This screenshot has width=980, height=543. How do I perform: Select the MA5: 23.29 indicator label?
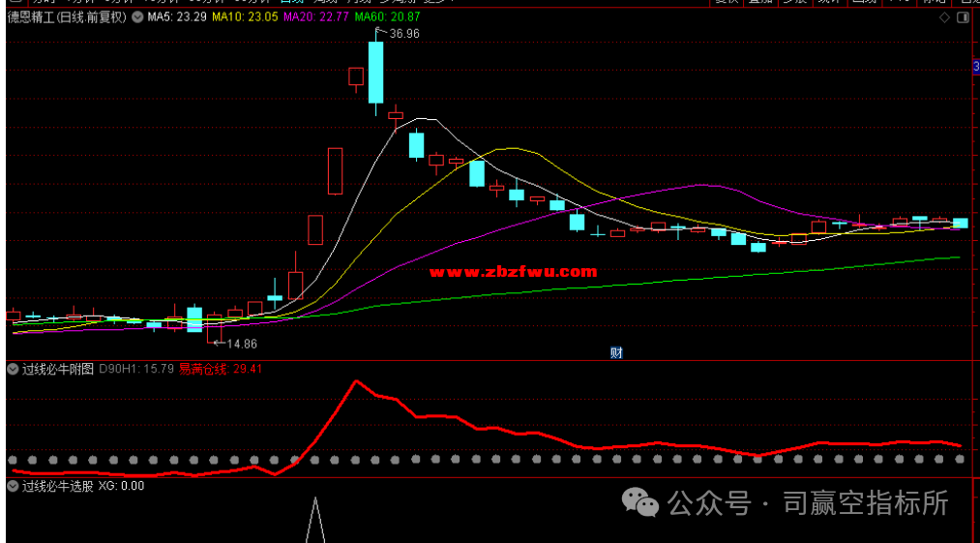click(177, 18)
